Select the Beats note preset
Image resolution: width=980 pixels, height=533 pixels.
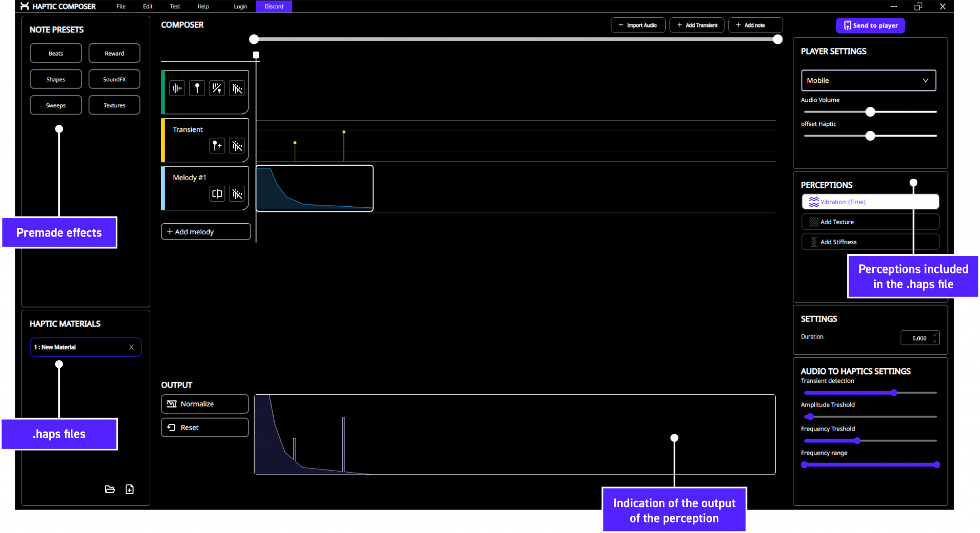(56, 53)
